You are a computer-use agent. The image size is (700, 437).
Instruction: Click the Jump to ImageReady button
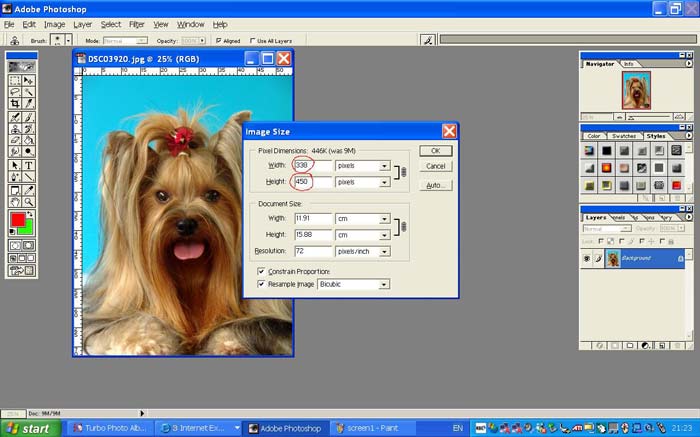[x=21, y=270]
